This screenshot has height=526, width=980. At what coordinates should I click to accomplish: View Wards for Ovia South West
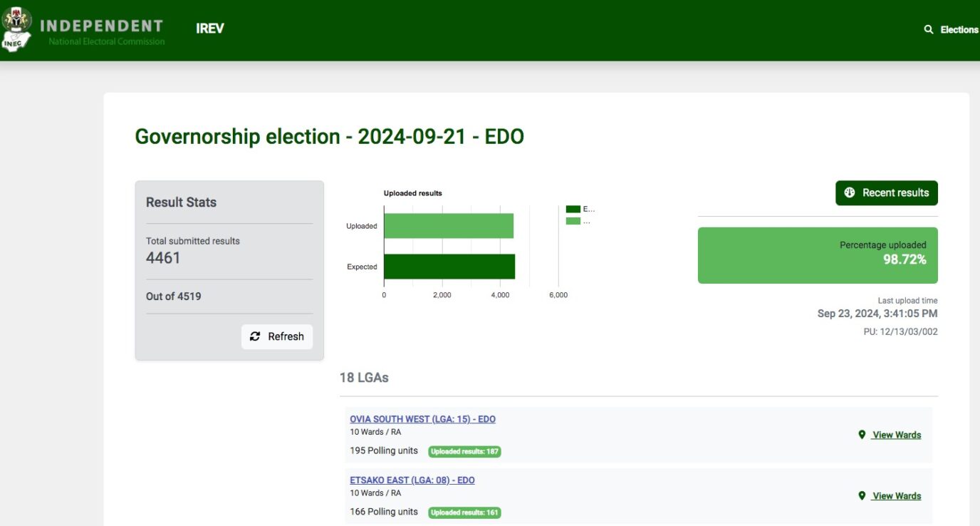pos(896,435)
